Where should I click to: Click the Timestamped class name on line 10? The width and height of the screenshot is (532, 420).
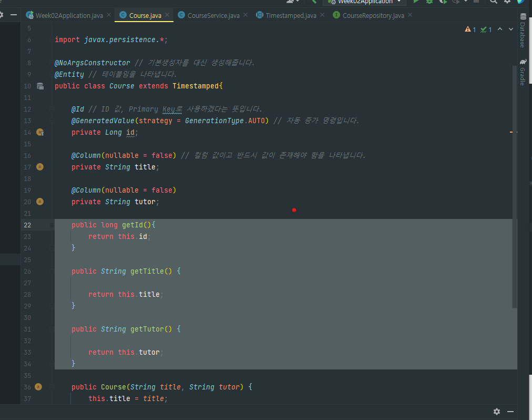click(x=196, y=86)
